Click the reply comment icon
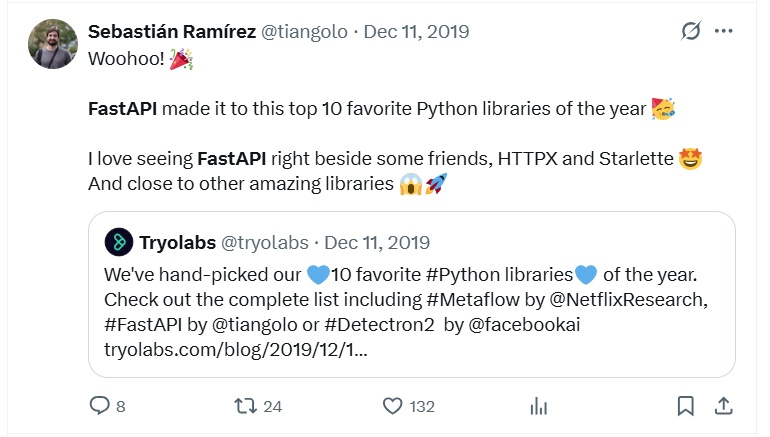 pos(100,406)
